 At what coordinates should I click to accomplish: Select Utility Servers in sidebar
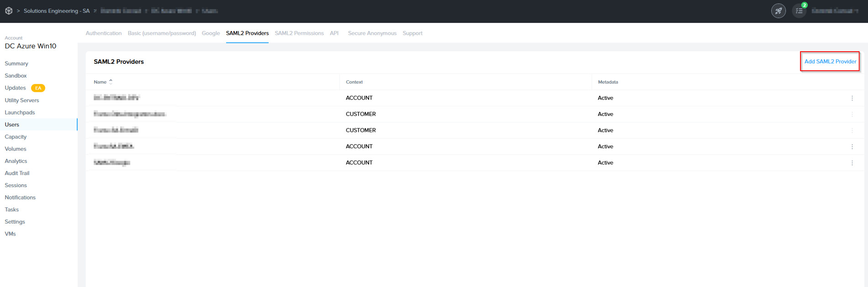pyautogui.click(x=22, y=100)
